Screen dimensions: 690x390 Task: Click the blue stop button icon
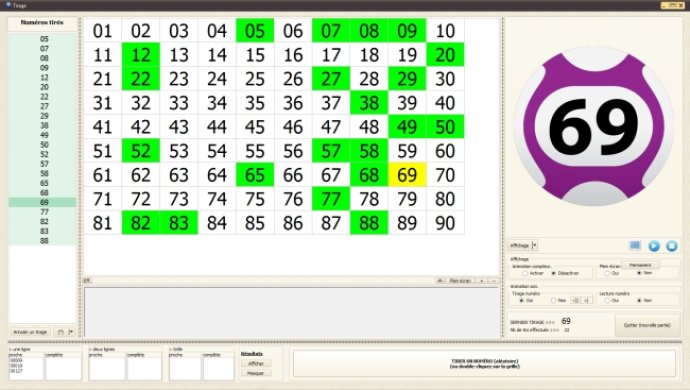(672, 246)
